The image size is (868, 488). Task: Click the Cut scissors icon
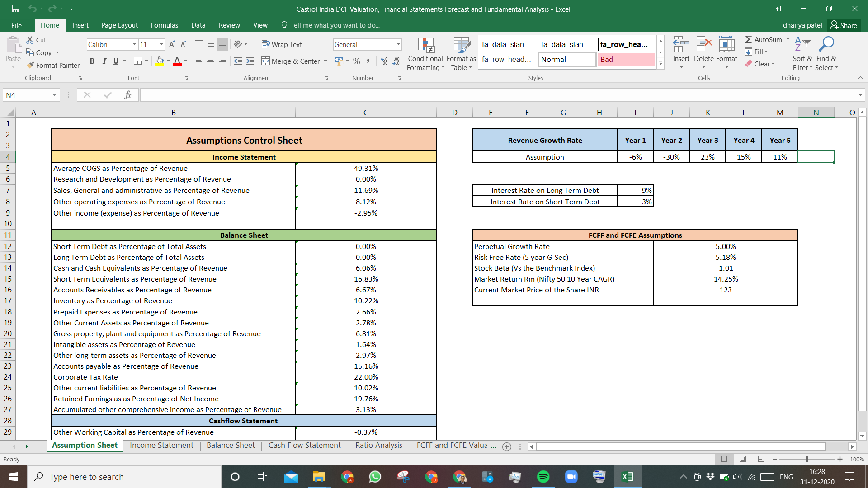pos(30,40)
